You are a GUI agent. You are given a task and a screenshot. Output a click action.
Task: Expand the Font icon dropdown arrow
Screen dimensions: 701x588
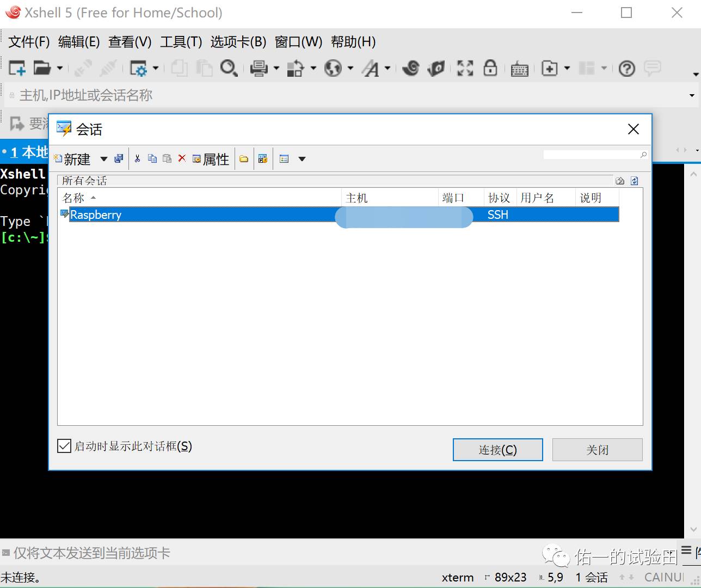point(388,68)
